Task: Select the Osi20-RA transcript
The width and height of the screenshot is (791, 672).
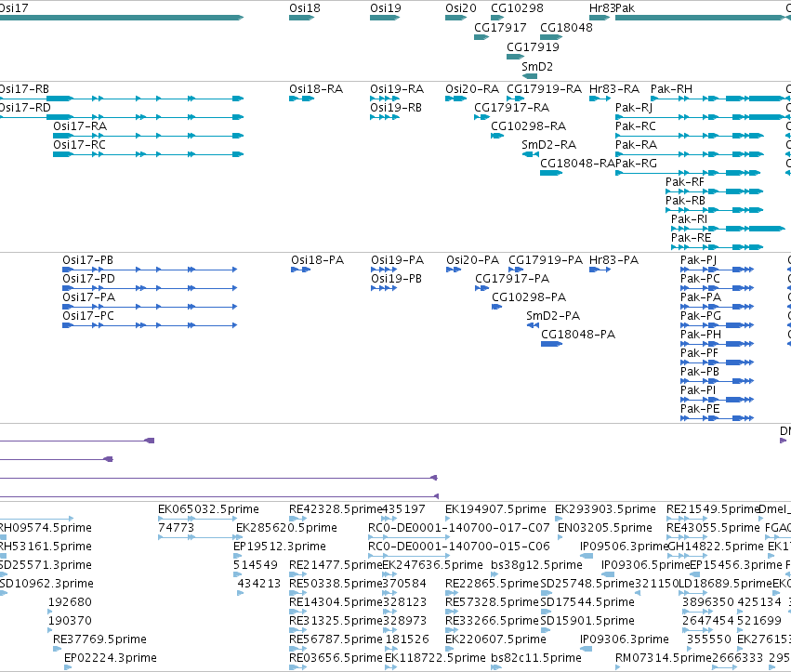Action: (x=456, y=99)
